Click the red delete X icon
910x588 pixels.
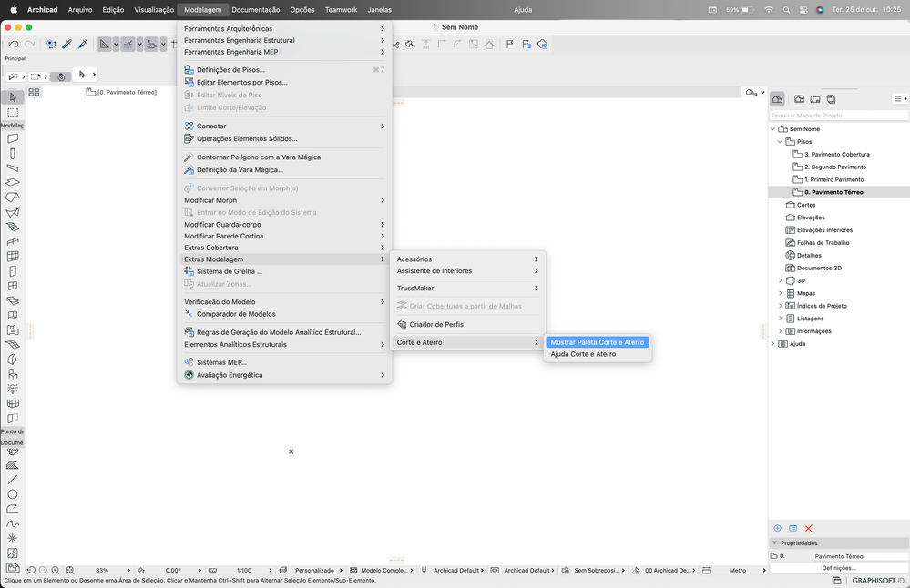(x=809, y=528)
